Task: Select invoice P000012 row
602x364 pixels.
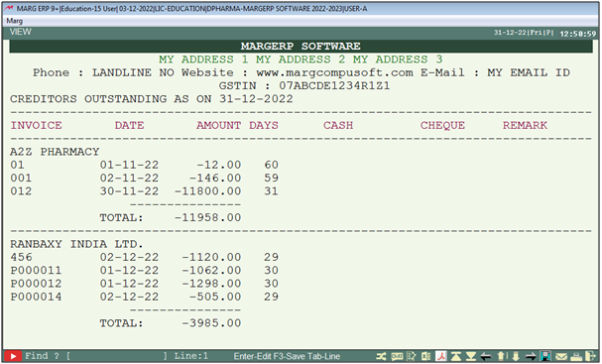Action: pyautogui.click(x=145, y=284)
